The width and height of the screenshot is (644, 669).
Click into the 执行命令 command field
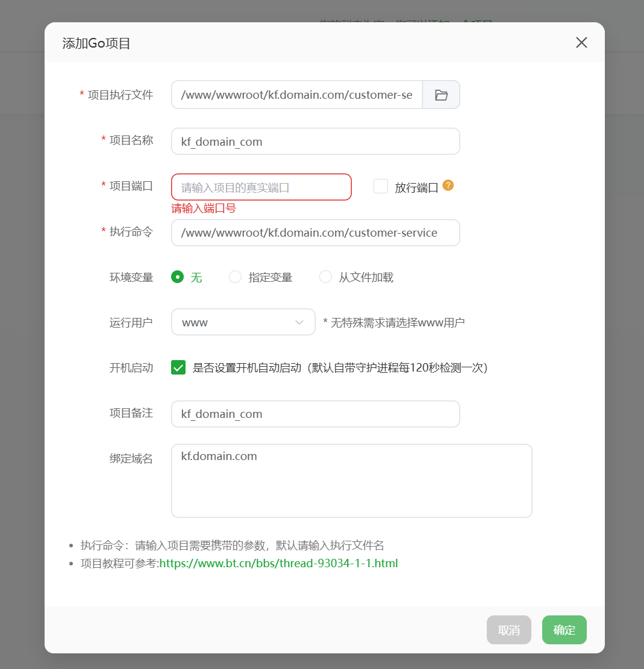[x=315, y=232]
